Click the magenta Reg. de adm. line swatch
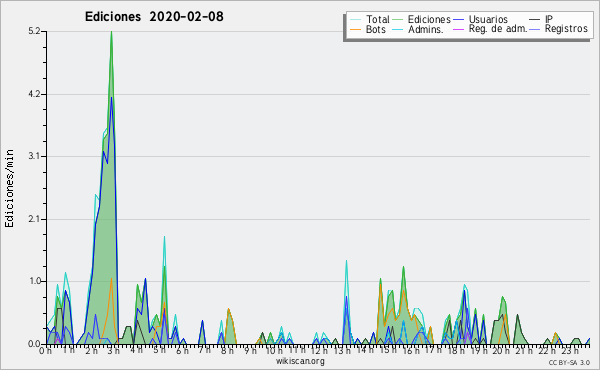600x370 pixels. click(x=458, y=29)
